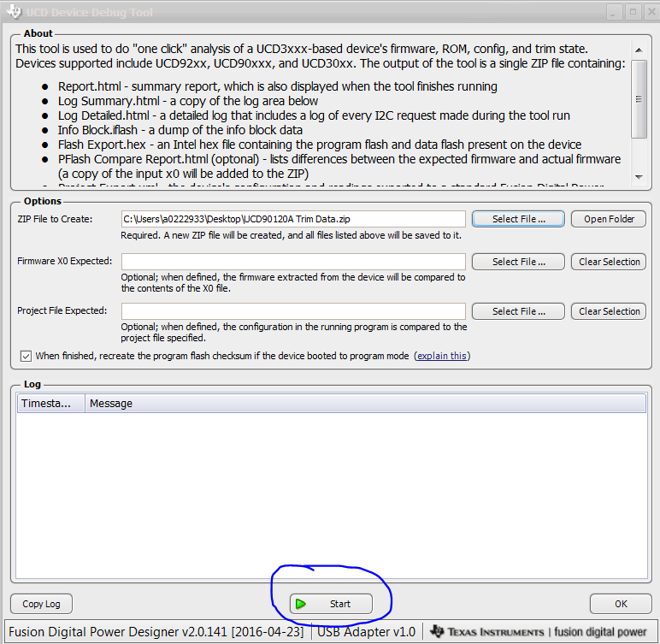
Task: Click the 'Log Summary.html' bullet line
Action: tap(188, 101)
